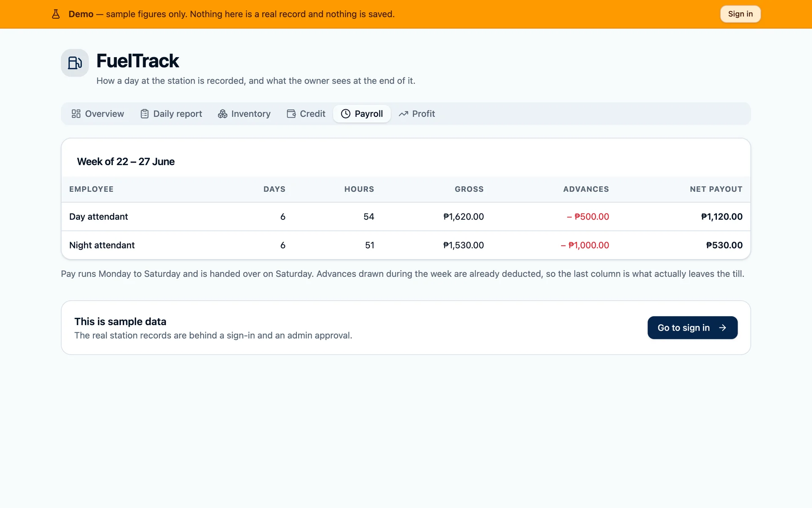This screenshot has height=508, width=812.
Task: Click the Credit wallet icon
Action: point(291,114)
